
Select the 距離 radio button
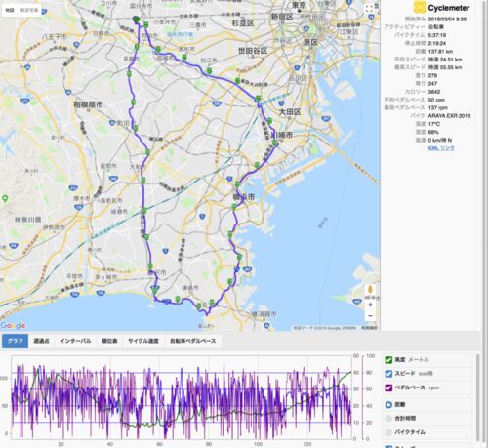[x=388, y=405]
